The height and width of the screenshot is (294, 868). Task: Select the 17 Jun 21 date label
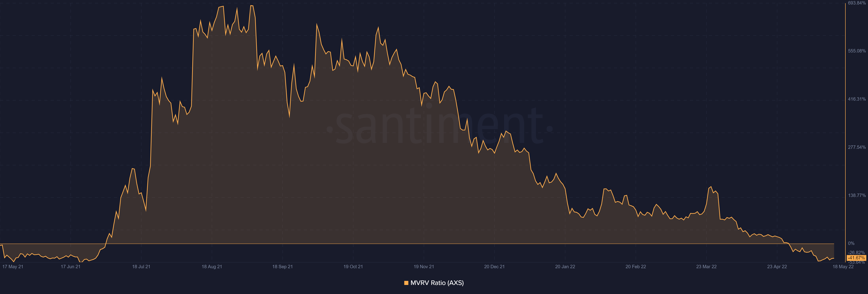(x=71, y=267)
